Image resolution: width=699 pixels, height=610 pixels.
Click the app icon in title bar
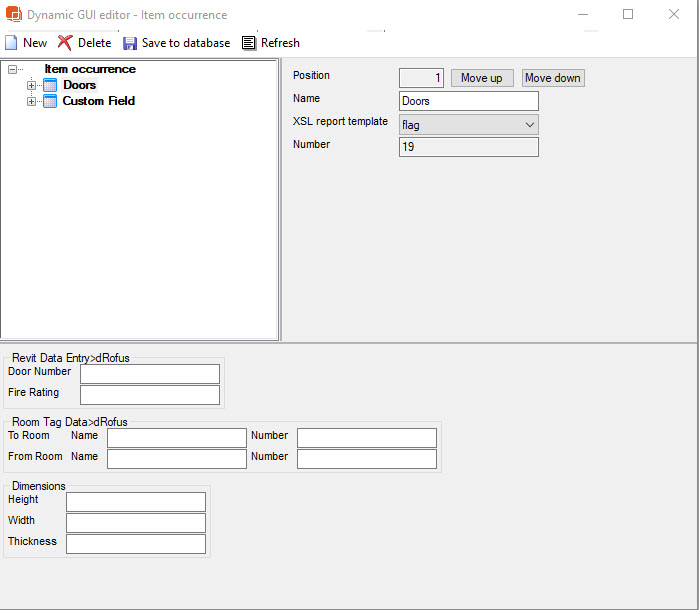point(12,15)
